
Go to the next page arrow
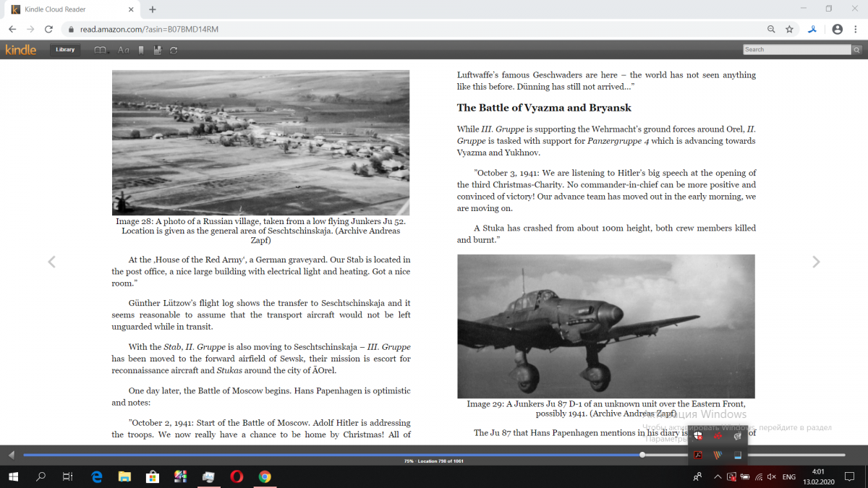coord(816,262)
